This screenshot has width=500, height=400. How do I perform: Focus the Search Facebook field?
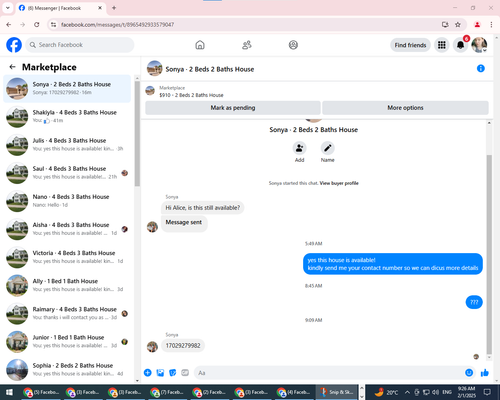pyautogui.click(x=80, y=45)
